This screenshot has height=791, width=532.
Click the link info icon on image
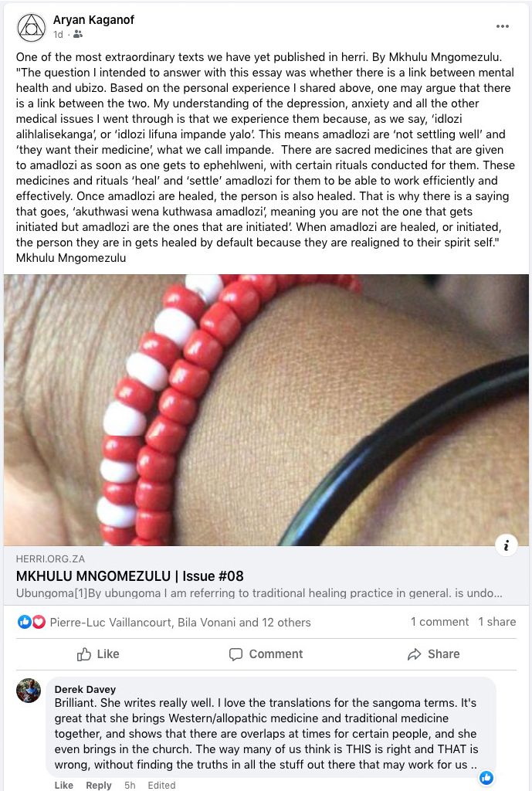(x=506, y=545)
